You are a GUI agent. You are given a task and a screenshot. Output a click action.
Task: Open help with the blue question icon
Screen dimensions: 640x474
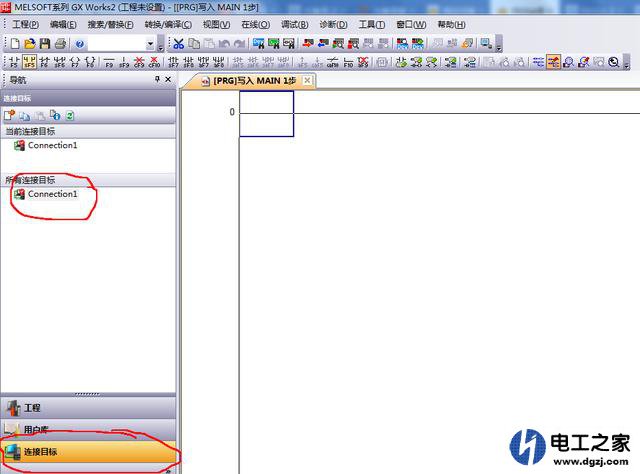tap(80, 44)
